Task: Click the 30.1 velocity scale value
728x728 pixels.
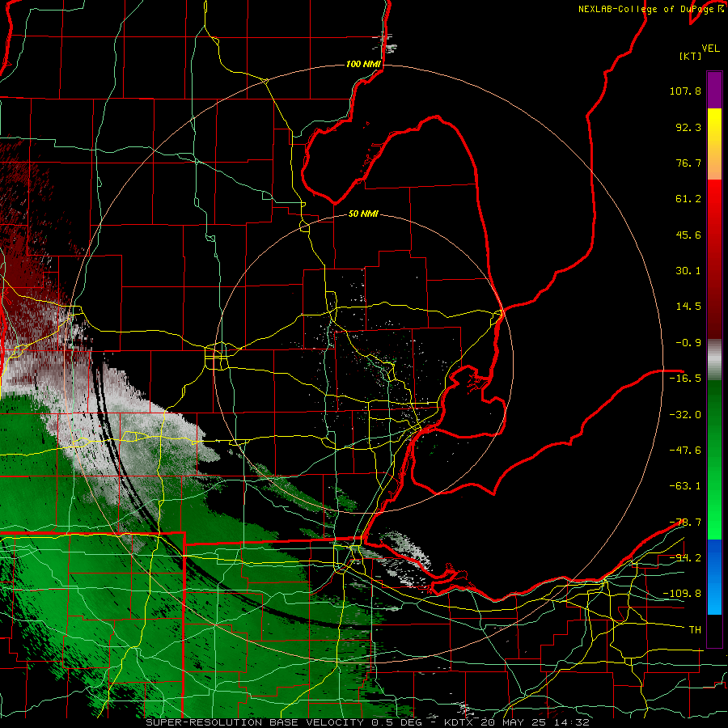Action: click(x=688, y=271)
